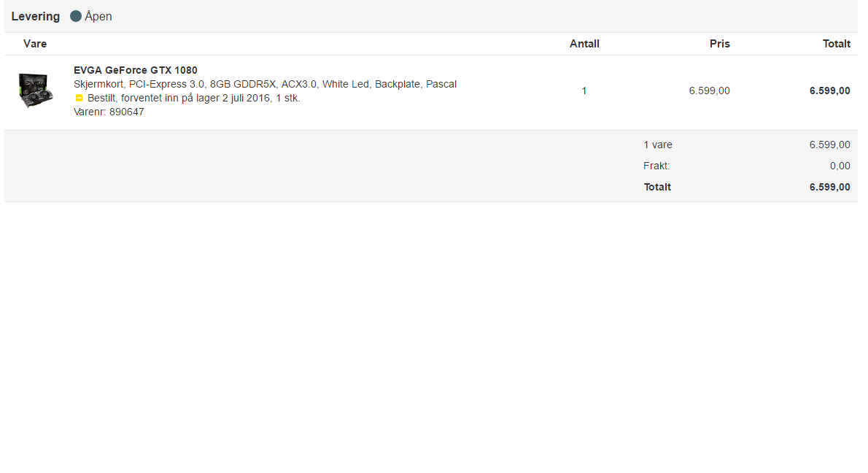This screenshot has height=473, width=868.
Task: Click the Frakt: shipping label
Action: [656, 166]
